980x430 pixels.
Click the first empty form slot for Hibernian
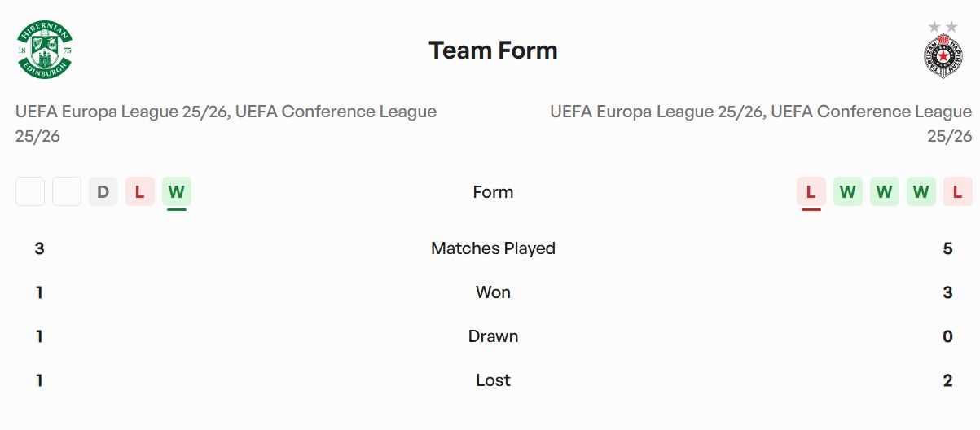click(x=30, y=192)
